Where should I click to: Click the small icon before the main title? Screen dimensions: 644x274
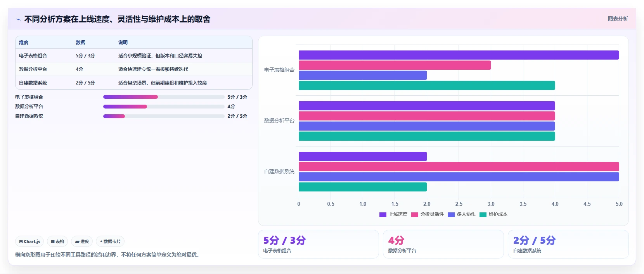coord(18,19)
